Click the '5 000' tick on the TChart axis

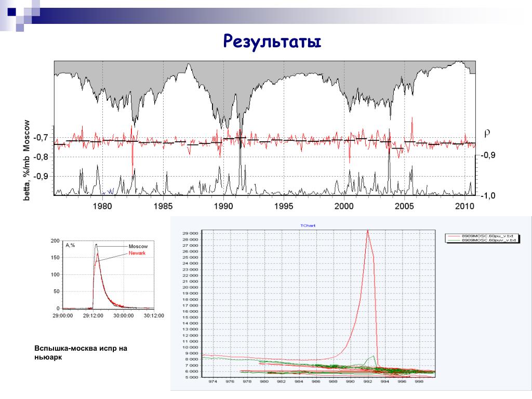point(192,377)
